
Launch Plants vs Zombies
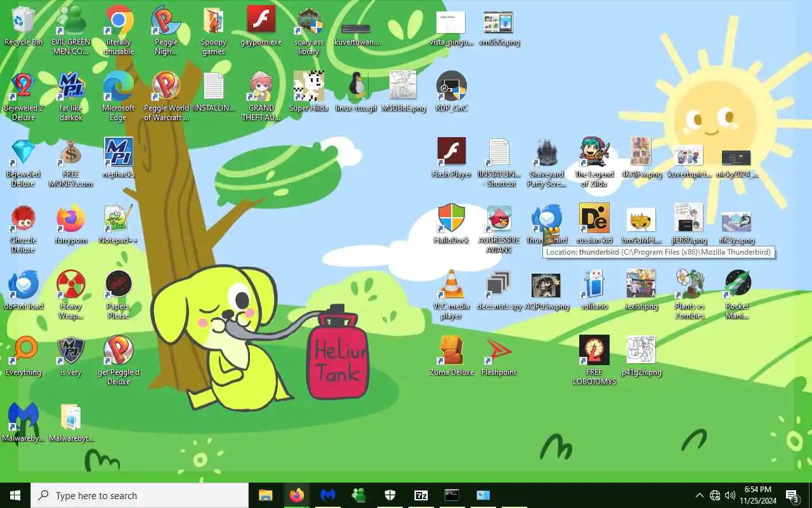(689, 295)
